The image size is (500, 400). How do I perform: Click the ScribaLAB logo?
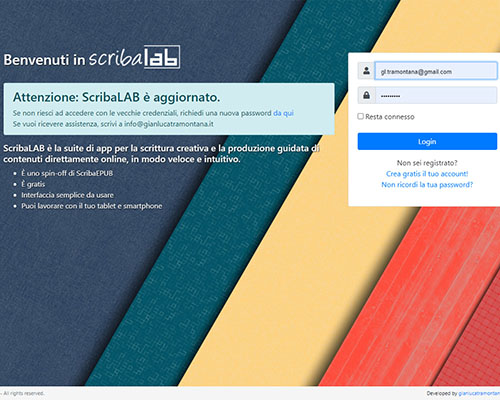134,57
